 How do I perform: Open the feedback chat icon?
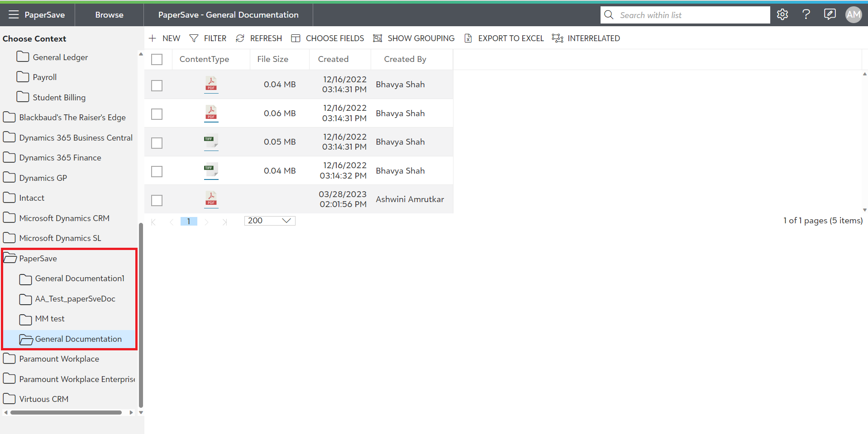tap(830, 14)
